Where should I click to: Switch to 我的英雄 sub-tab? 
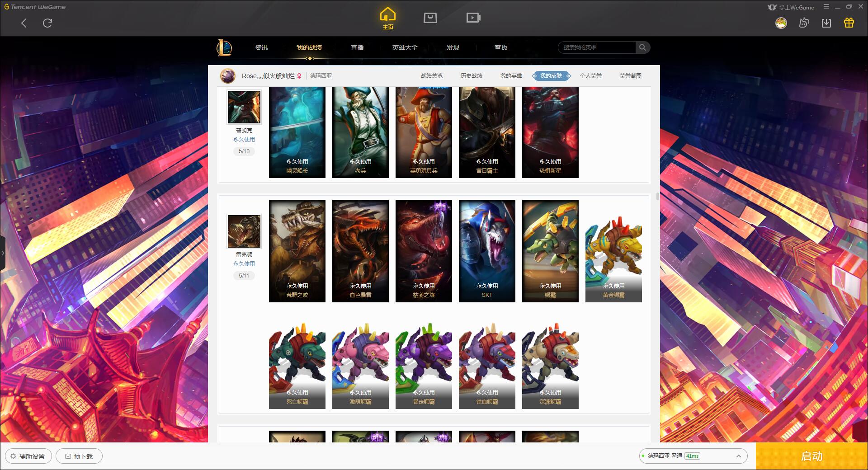(x=511, y=76)
